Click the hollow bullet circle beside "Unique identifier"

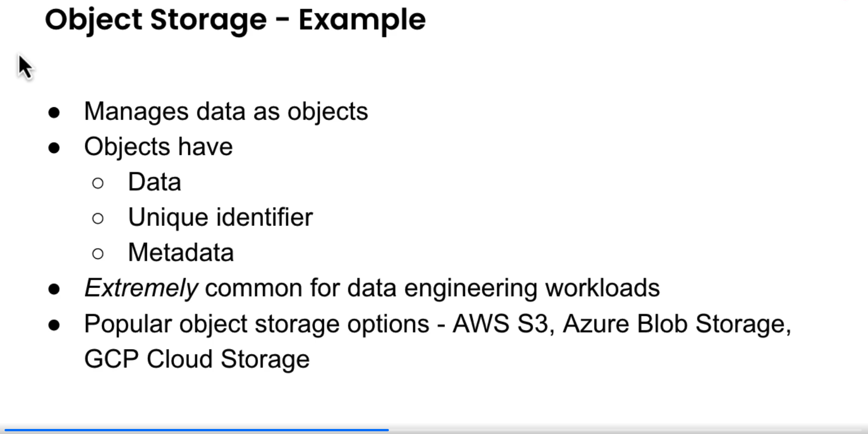tap(98, 219)
